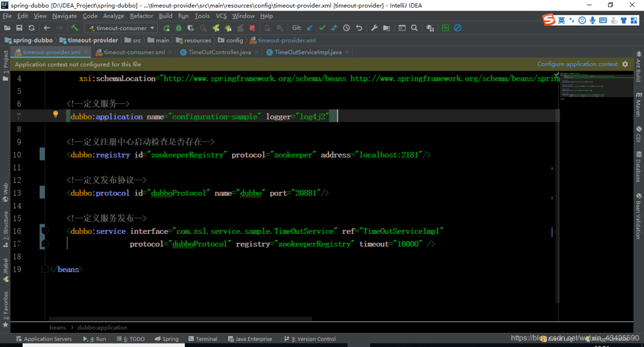Screen dimensions: 644x347
Task: Navigate back with the left arrow icon
Action: coord(47,28)
